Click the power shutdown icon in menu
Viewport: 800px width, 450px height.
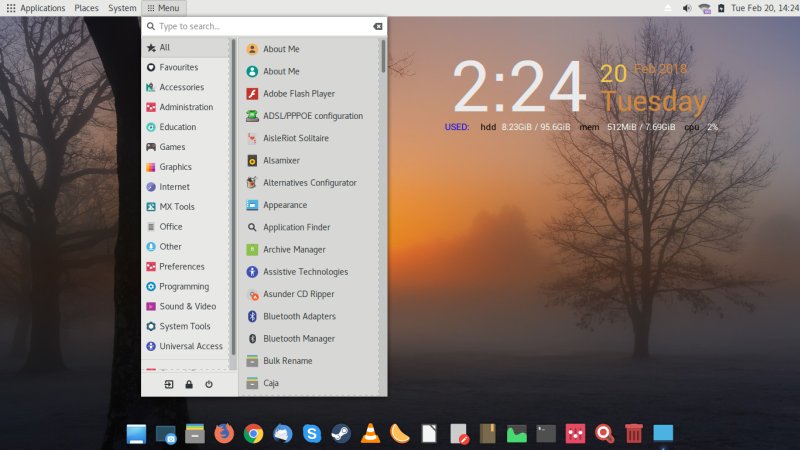(209, 384)
